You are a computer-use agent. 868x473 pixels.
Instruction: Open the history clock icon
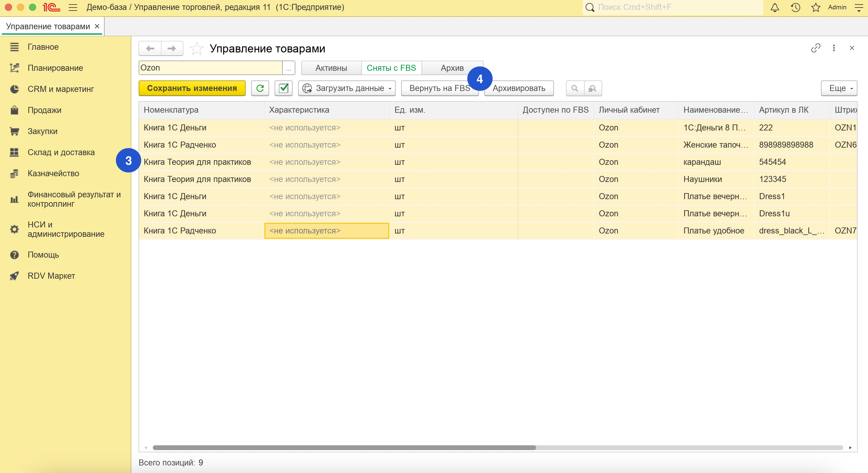(795, 8)
